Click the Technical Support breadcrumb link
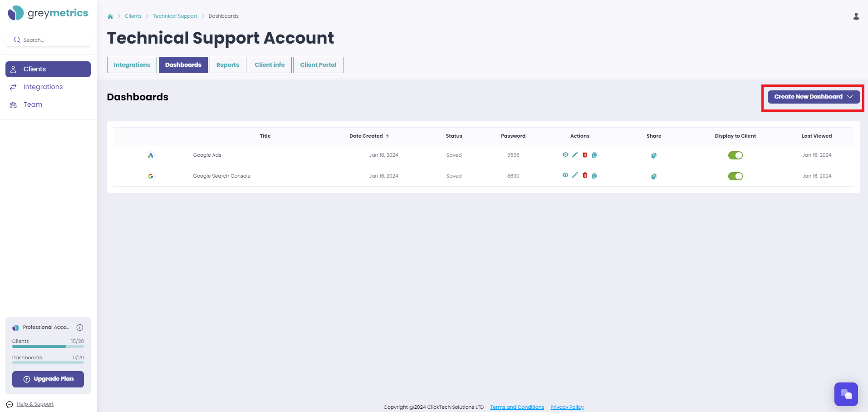Viewport: 868px width, 412px height. click(175, 16)
